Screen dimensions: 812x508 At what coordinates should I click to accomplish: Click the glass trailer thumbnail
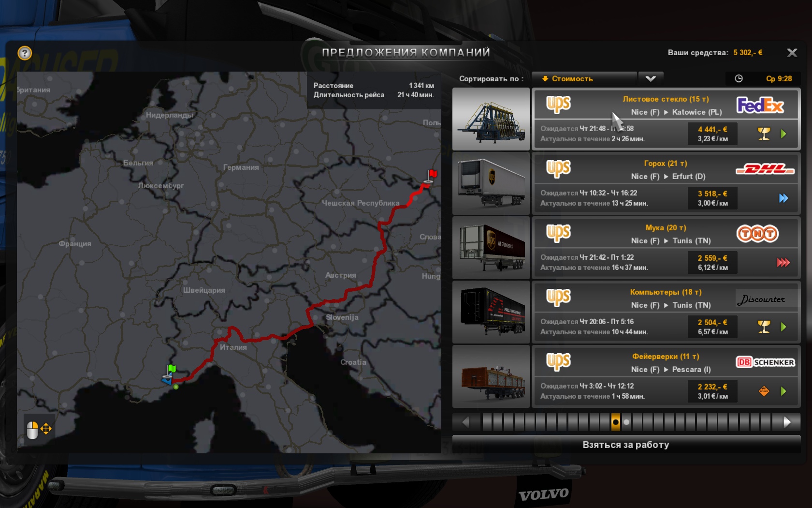[491, 120]
